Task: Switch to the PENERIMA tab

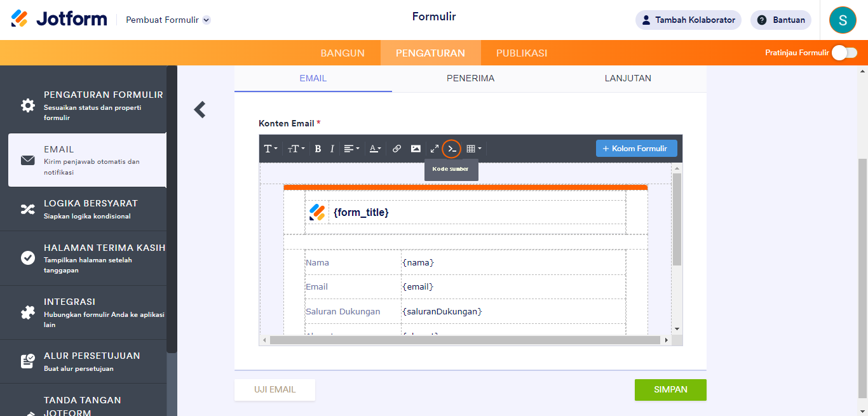Action: [470, 78]
